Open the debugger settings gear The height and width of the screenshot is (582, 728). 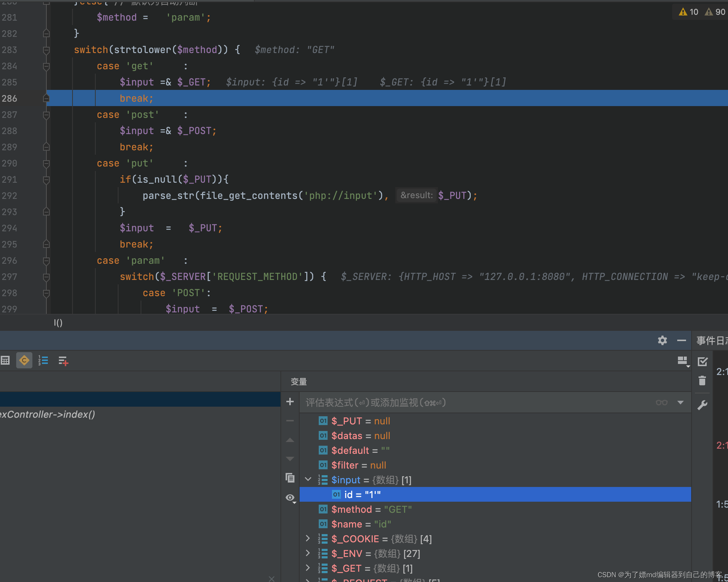[662, 340]
